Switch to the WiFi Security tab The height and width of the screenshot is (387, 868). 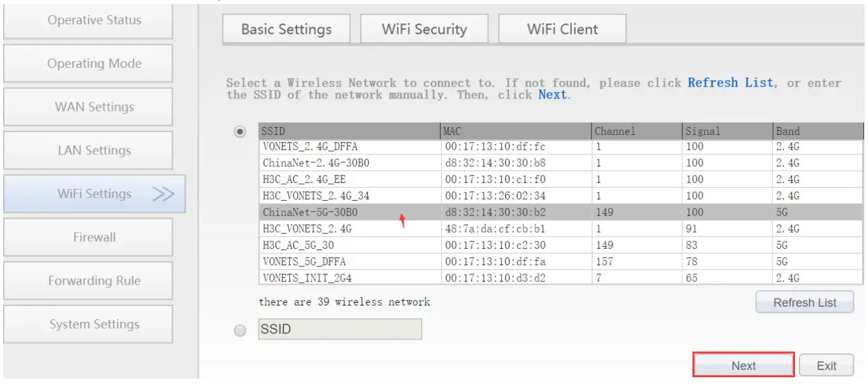pyautogui.click(x=424, y=28)
